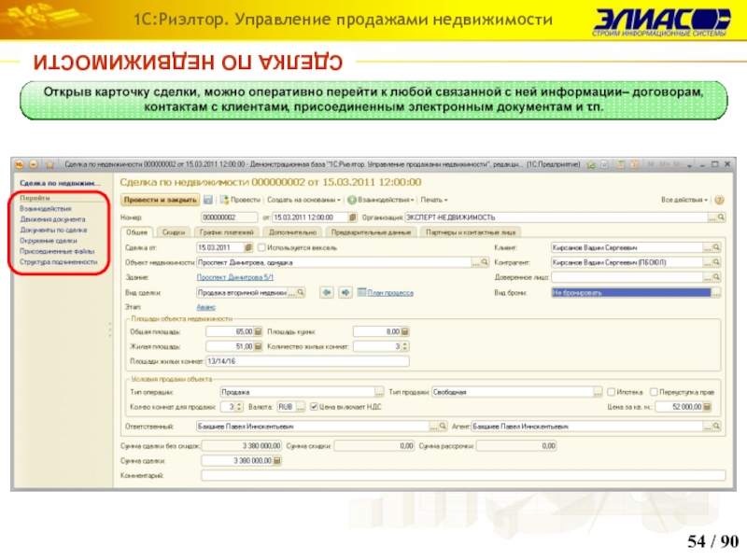Go to Присоединенные файлы in navigation panel
Screen dimensions: 747x560
point(57,251)
